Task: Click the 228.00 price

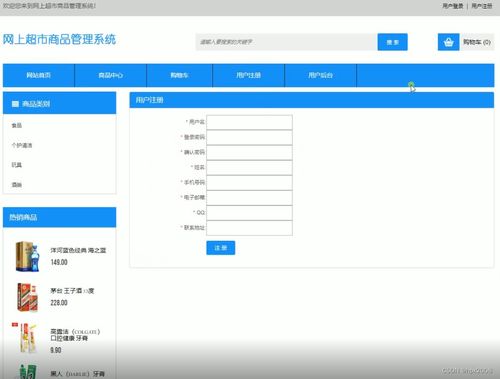Action: [59, 303]
